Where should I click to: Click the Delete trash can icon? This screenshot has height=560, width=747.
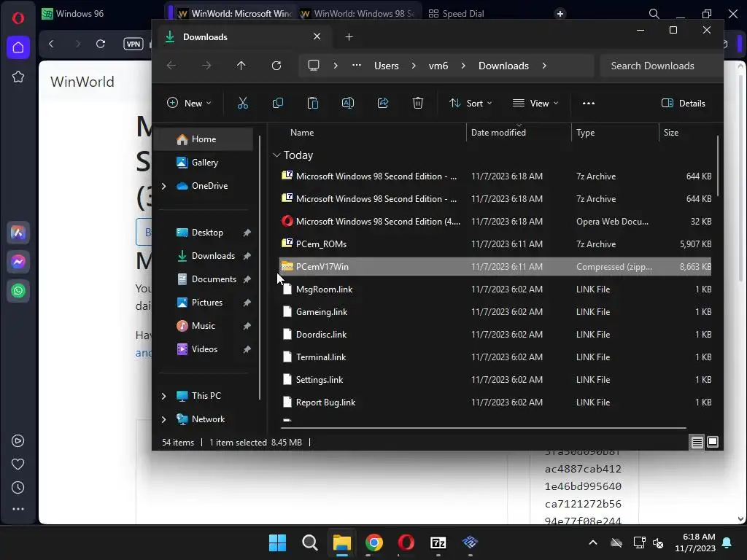pos(418,103)
